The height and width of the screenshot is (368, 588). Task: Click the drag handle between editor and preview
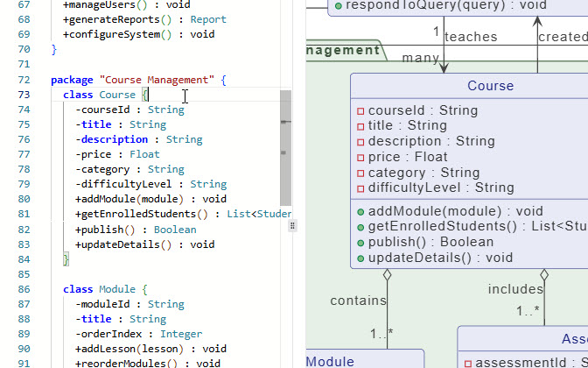(x=292, y=226)
